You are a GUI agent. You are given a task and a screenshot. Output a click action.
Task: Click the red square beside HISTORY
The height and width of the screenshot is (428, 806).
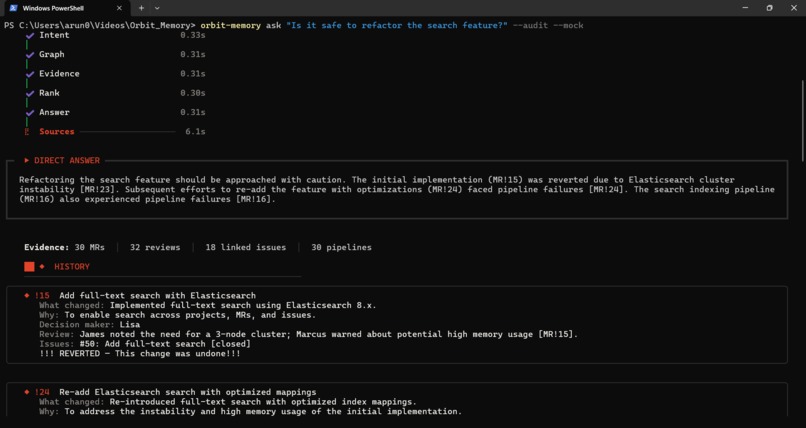click(29, 267)
